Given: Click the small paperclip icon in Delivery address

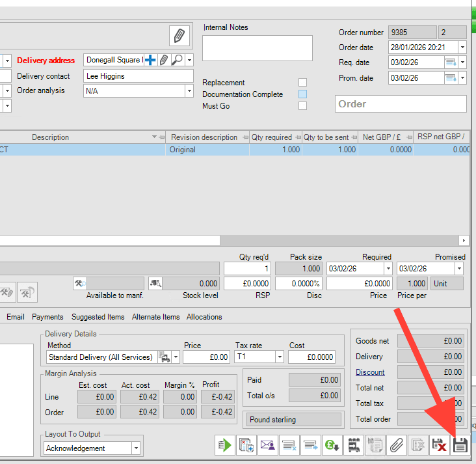Looking at the screenshot, I should coord(164,60).
